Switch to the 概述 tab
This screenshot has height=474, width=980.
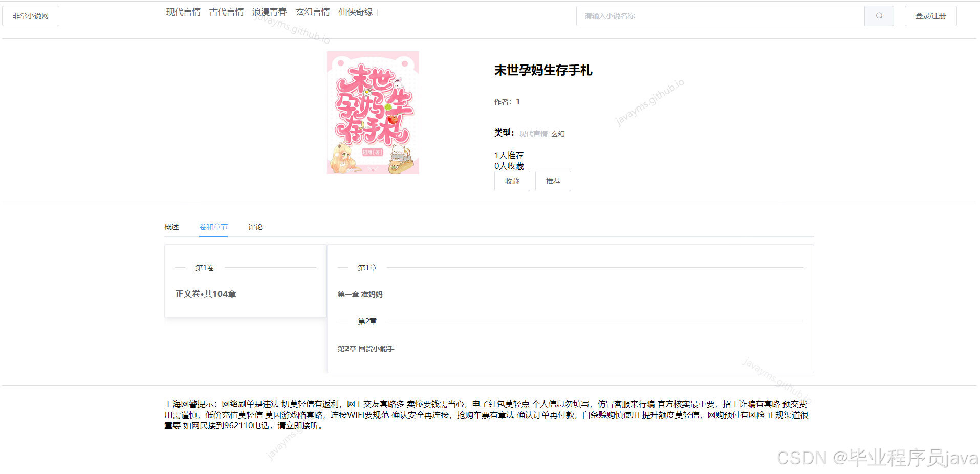[x=171, y=227]
